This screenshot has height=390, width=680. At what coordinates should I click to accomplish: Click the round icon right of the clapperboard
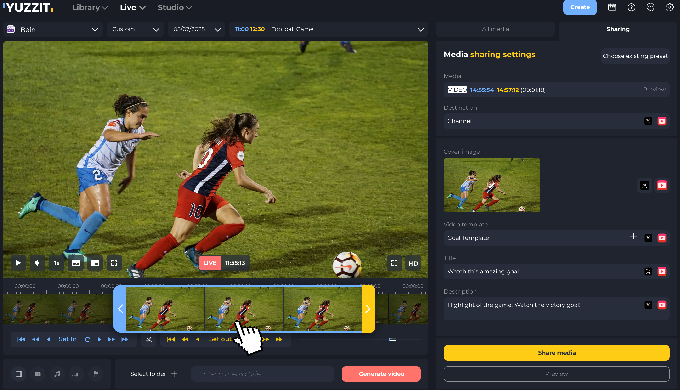pos(631,7)
